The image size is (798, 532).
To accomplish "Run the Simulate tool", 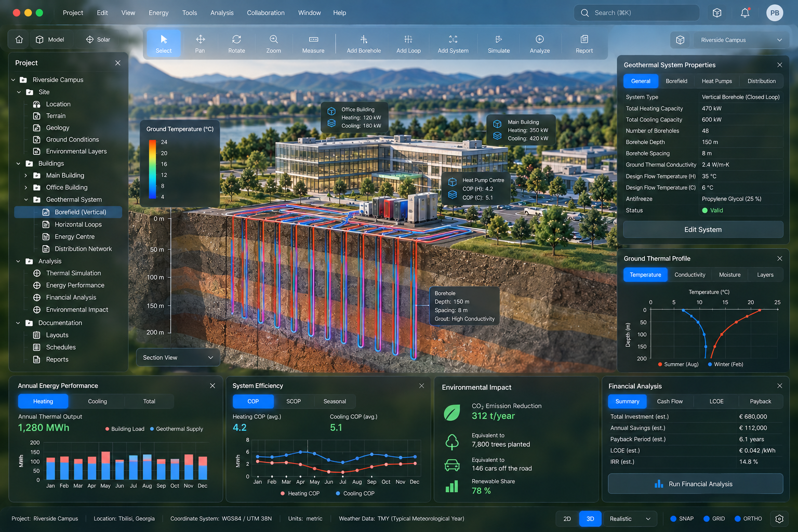I will click(x=499, y=44).
